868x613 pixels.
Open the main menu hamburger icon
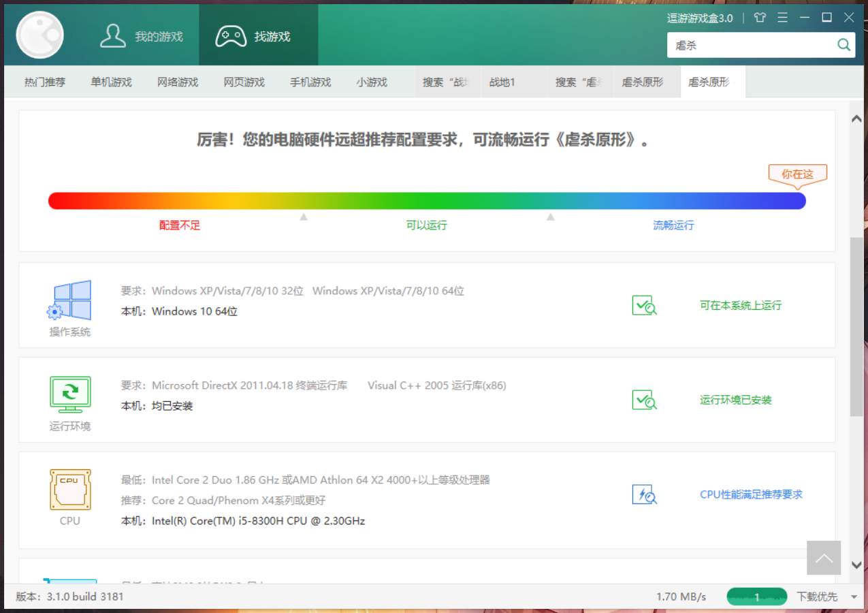pos(782,18)
